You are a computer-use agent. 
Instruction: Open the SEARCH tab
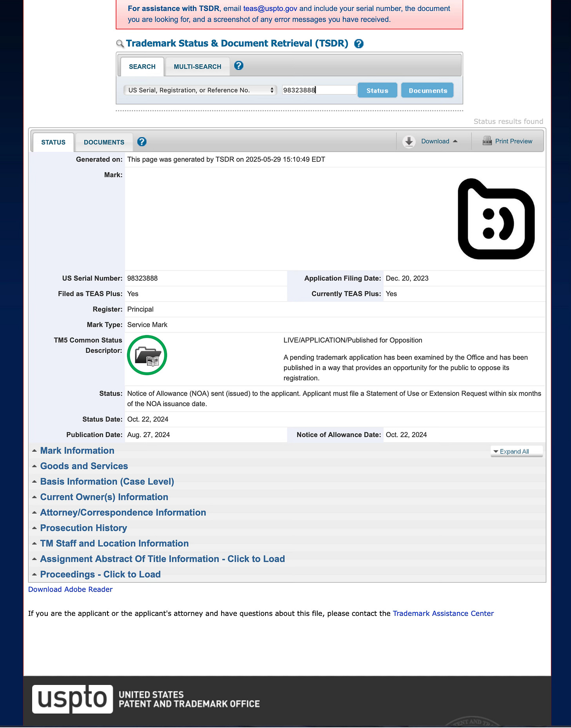point(142,67)
